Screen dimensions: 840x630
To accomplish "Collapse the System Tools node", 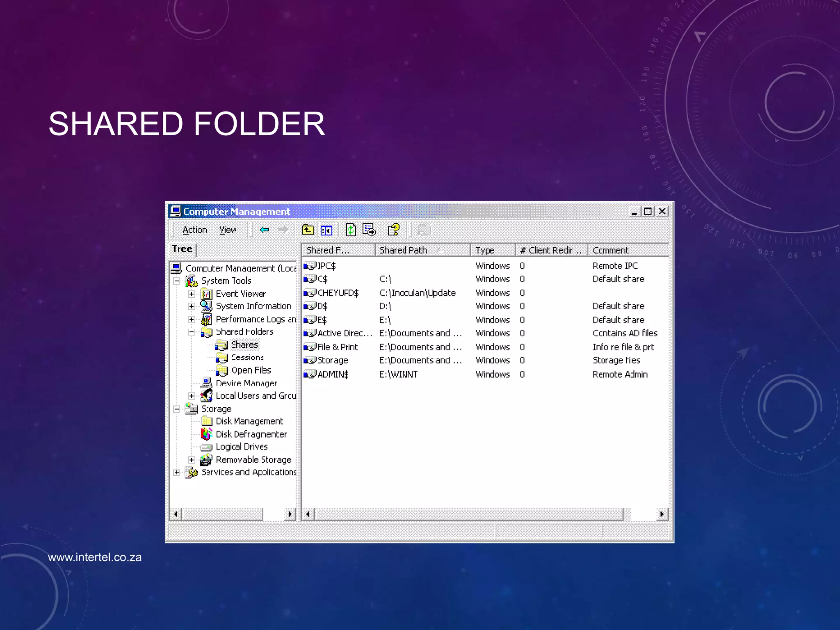I will pos(176,281).
